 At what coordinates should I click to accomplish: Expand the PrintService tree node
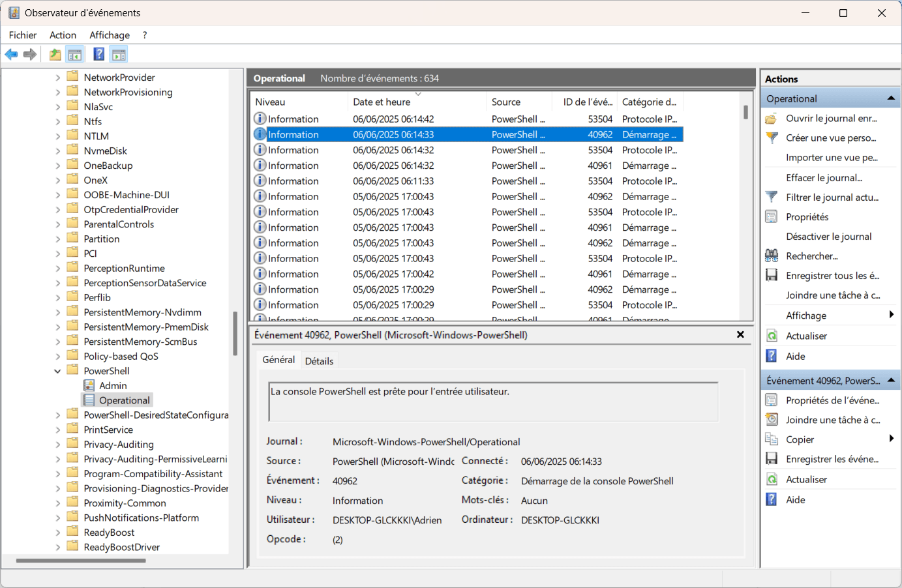pyautogui.click(x=57, y=430)
